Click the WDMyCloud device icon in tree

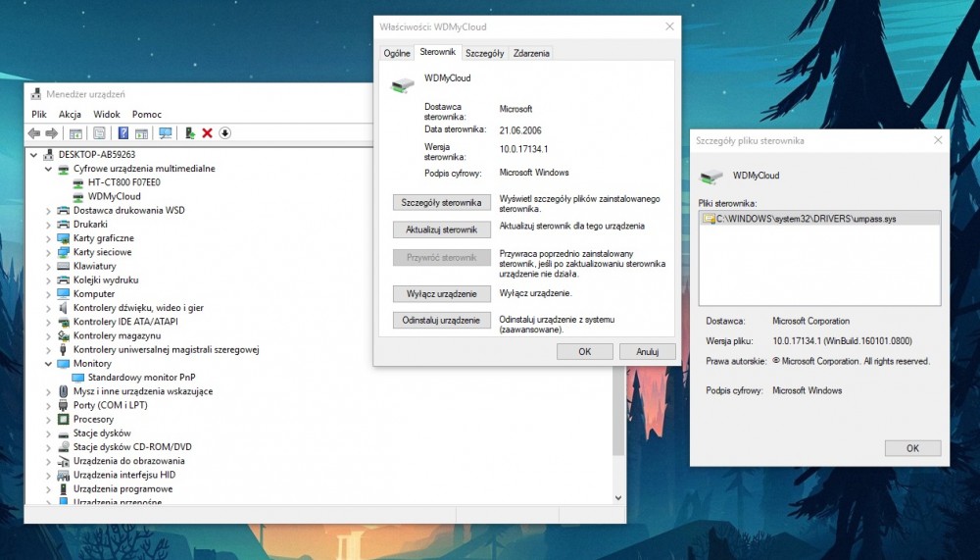pos(77,196)
